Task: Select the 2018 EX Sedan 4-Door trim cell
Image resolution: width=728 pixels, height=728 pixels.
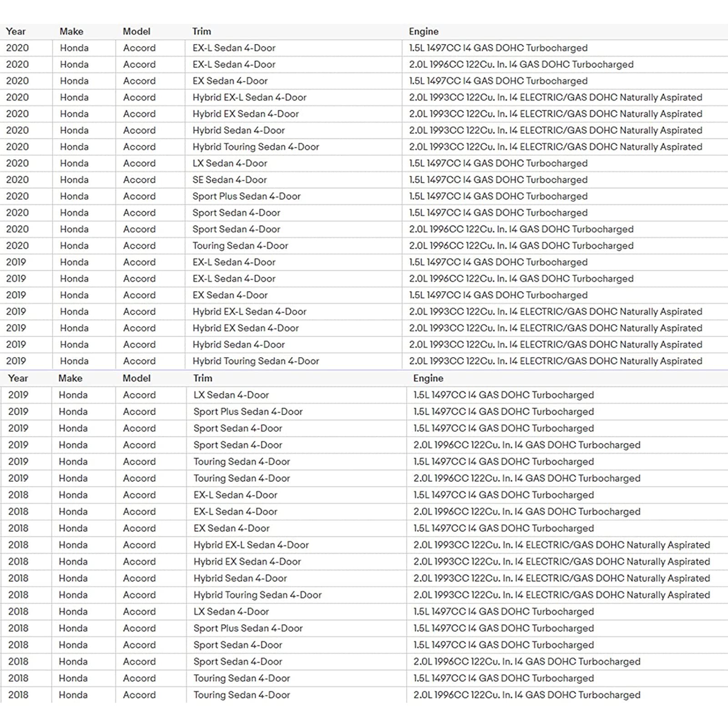Action: coord(296,528)
